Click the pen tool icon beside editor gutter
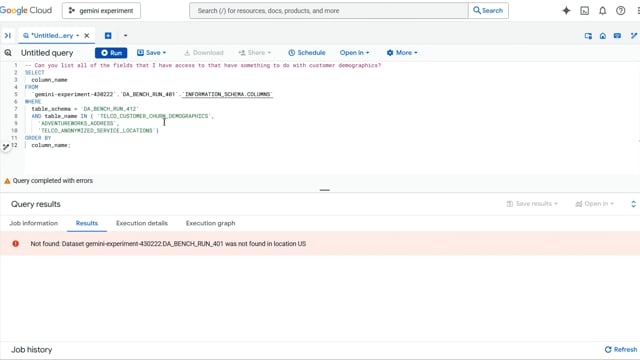 coord(6,147)
